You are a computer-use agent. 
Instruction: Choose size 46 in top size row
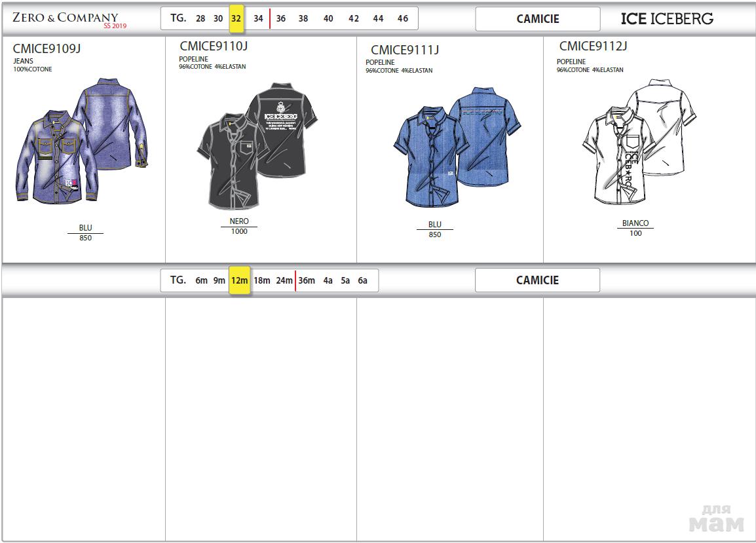pyautogui.click(x=403, y=19)
